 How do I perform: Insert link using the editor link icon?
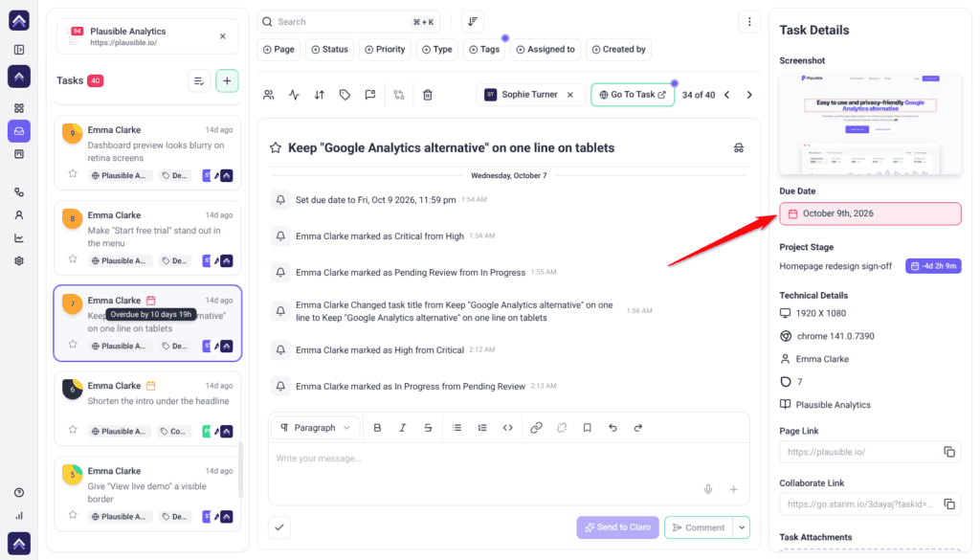click(536, 428)
